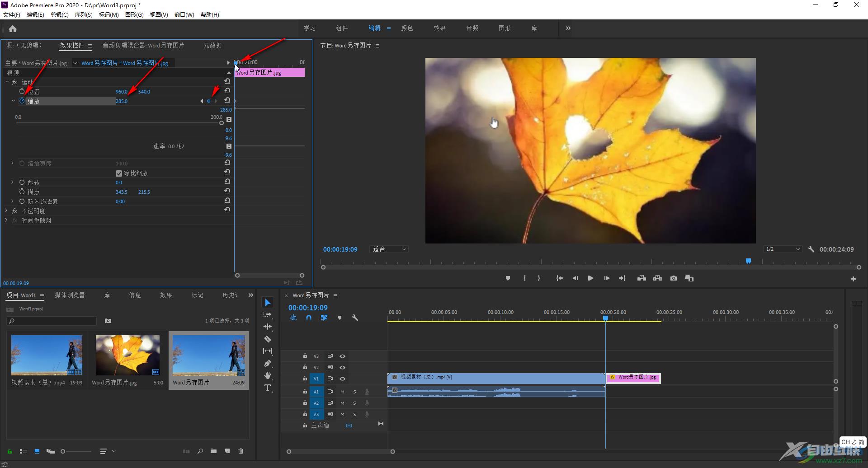Viewport: 868px width, 468px height.
Task: Adjust project panel thumbnail zoom slider
Action: (63, 451)
